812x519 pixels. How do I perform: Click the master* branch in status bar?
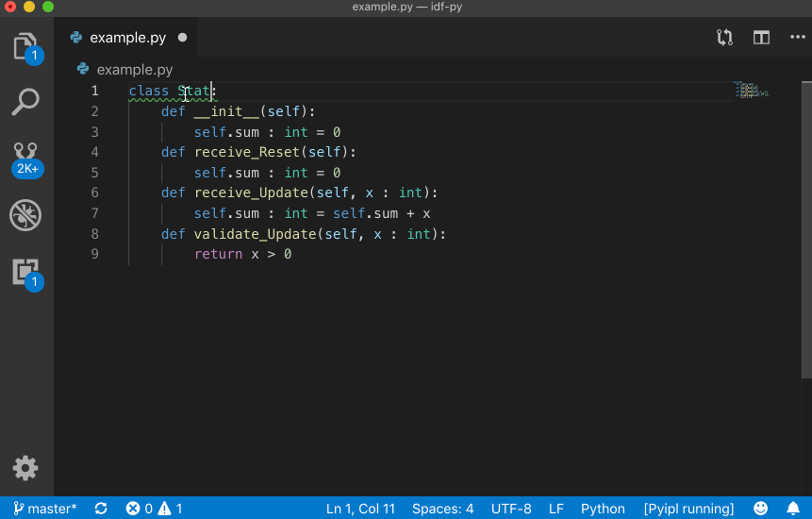point(45,509)
